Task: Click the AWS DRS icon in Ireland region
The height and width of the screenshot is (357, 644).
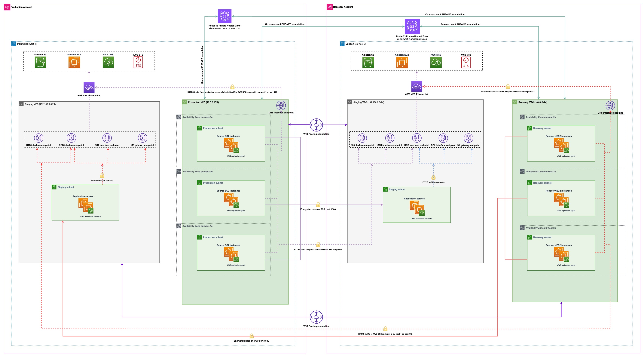Action: pos(108,62)
